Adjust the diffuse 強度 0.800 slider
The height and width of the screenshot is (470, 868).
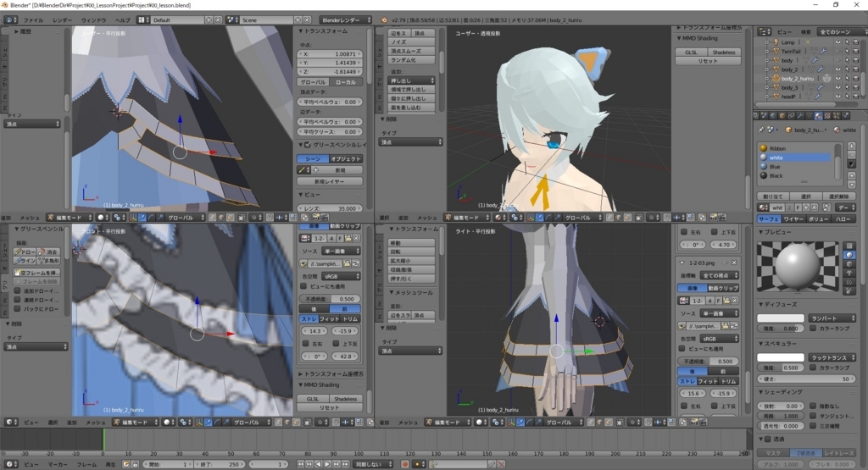(781, 328)
